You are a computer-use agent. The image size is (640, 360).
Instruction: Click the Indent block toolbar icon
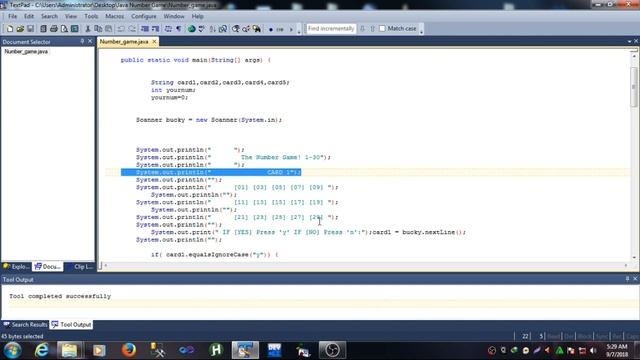coord(145,29)
